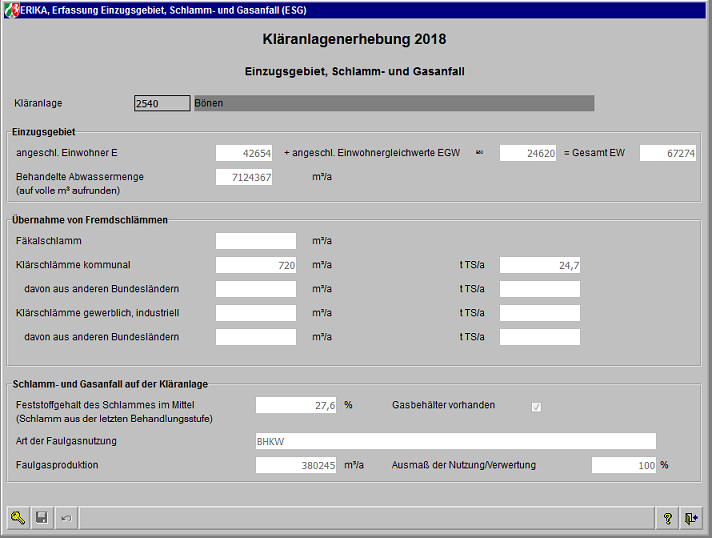This screenshot has height=538, width=712.
Task: Select the Ausmaß der Nutzung/Verwertung percent field
Action: [624, 465]
